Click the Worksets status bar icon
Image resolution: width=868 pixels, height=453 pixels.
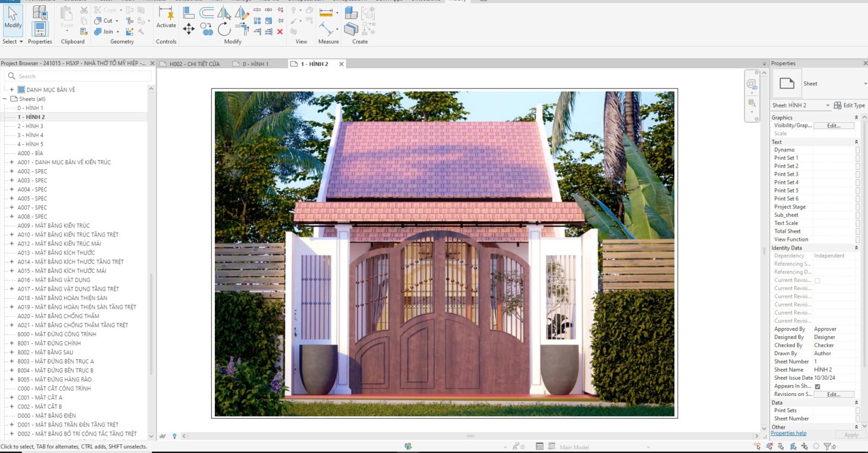[409, 446]
